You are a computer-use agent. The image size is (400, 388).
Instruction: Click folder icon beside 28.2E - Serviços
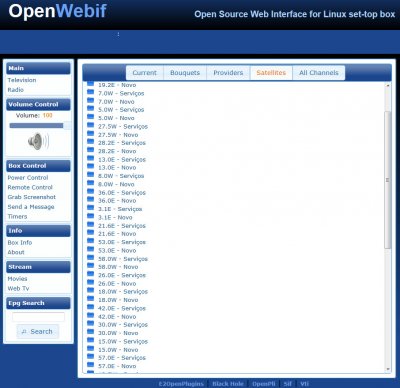pyautogui.click(x=90, y=141)
